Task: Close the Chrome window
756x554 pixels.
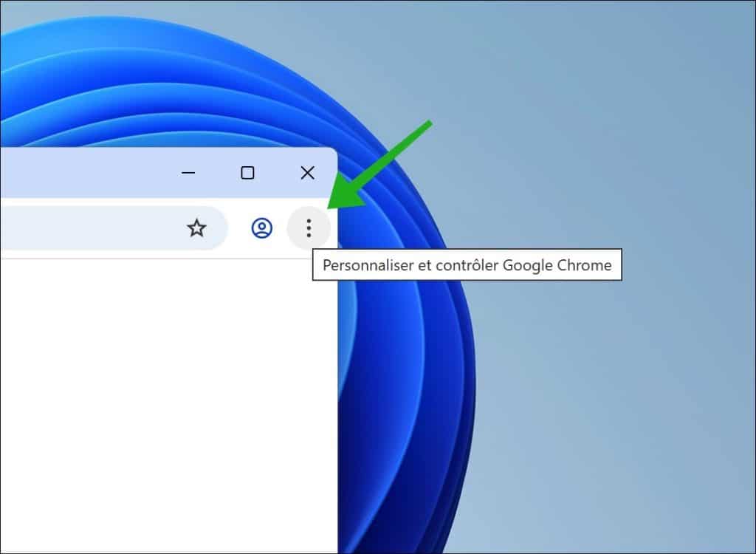Action: click(x=307, y=173)
